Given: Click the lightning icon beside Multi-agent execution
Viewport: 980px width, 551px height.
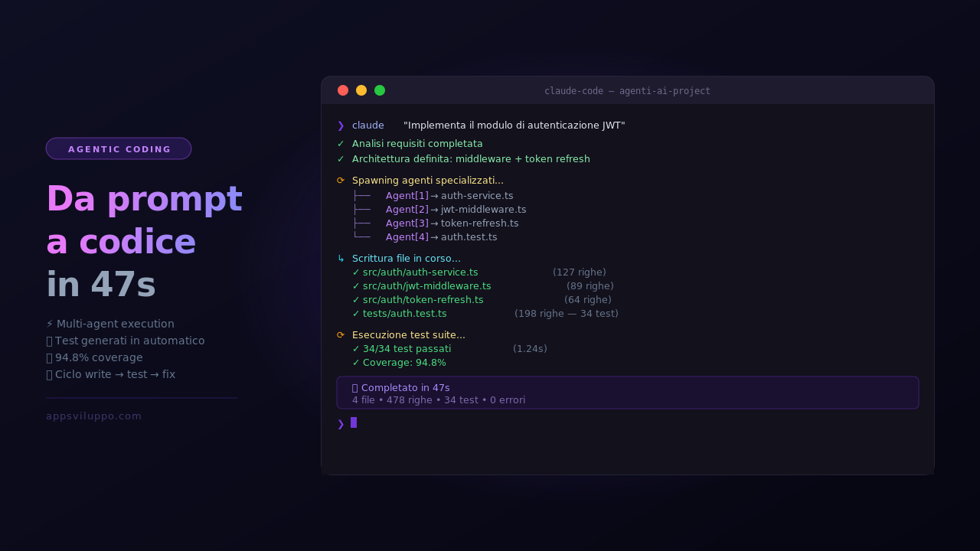Looking at the screenshot, I should (x=50, y=324).
